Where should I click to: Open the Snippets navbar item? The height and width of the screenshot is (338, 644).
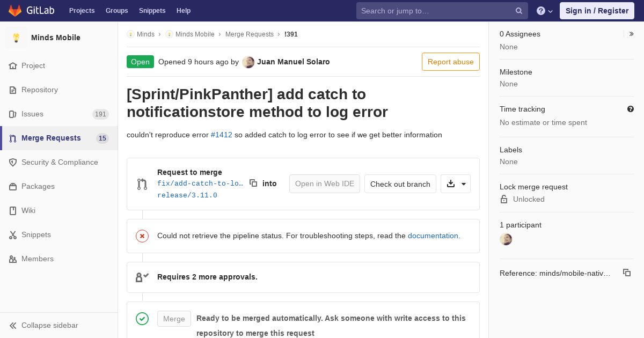152,11
